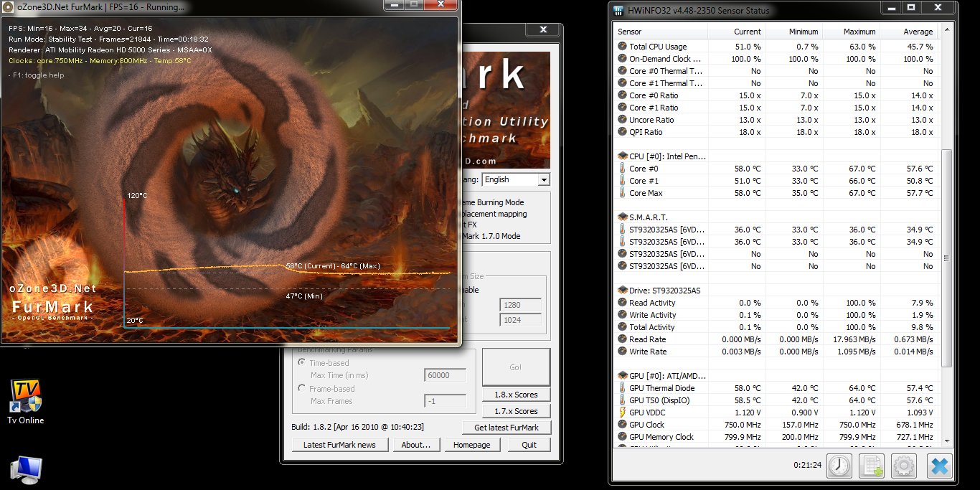Select the Core #0 Ratio sensor label
The height and width of the screenshot is (490, 980).
point(654,95)
